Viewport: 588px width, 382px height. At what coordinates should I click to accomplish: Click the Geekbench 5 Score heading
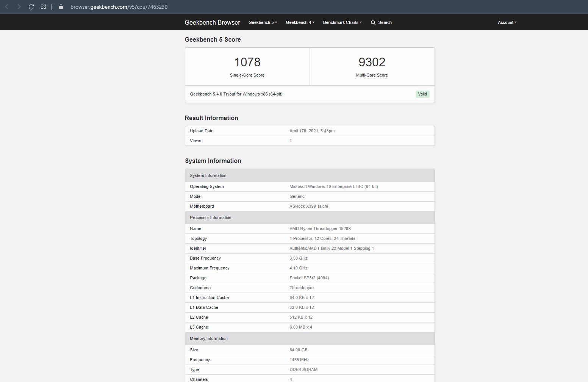[213, 39]
